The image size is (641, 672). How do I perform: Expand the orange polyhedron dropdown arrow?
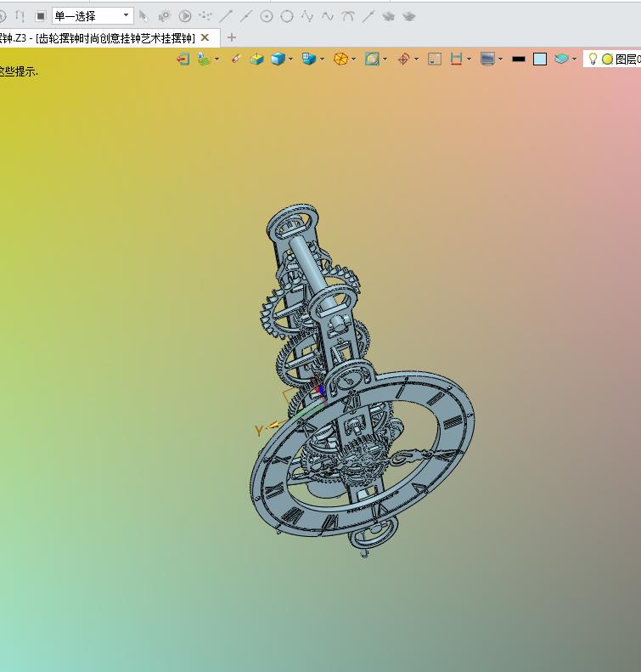(x=354, y=59)
